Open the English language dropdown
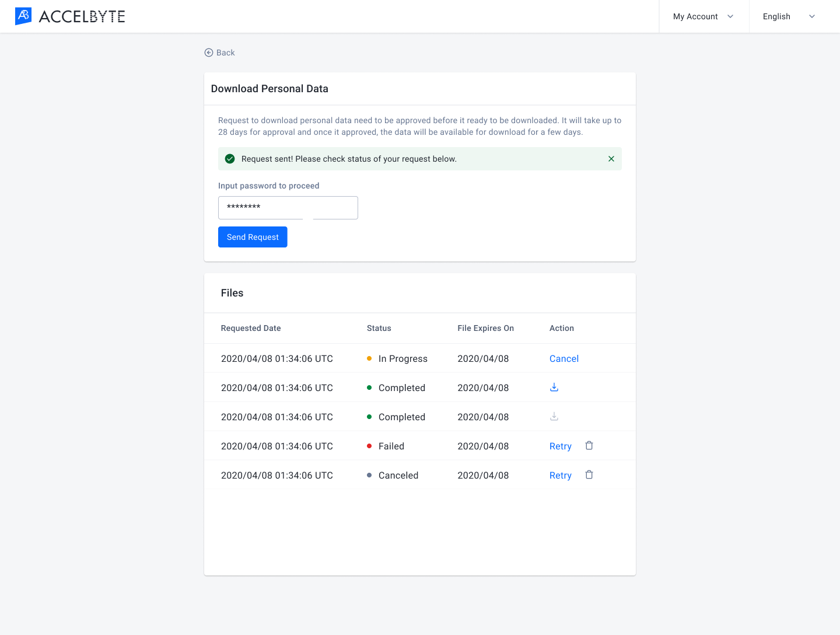This screenshot has height=635, width=840. (789, 16)
